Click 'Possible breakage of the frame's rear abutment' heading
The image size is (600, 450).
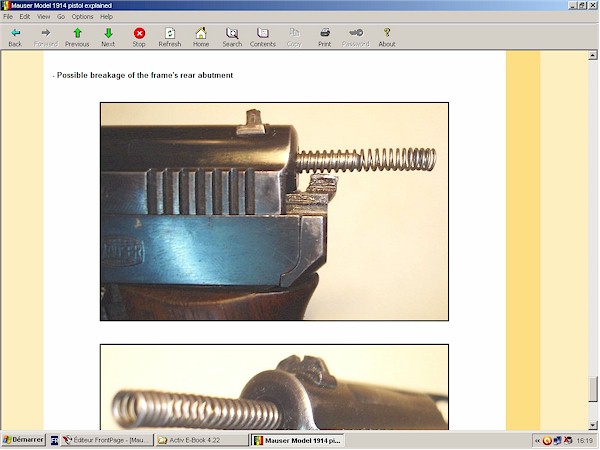145,75
